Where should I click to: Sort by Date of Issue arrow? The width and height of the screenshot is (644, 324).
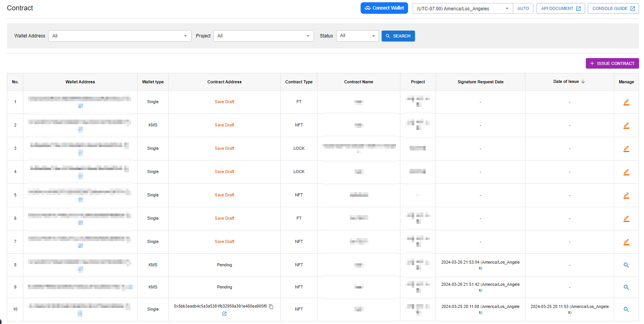[583, 82]
